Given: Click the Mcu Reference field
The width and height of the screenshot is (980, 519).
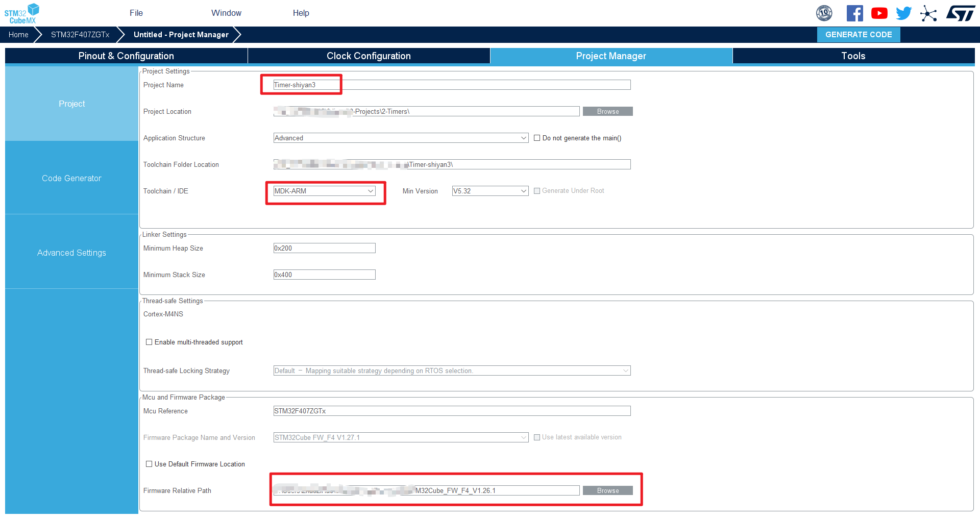Looking at the screenshot, I should coord(452,411).
